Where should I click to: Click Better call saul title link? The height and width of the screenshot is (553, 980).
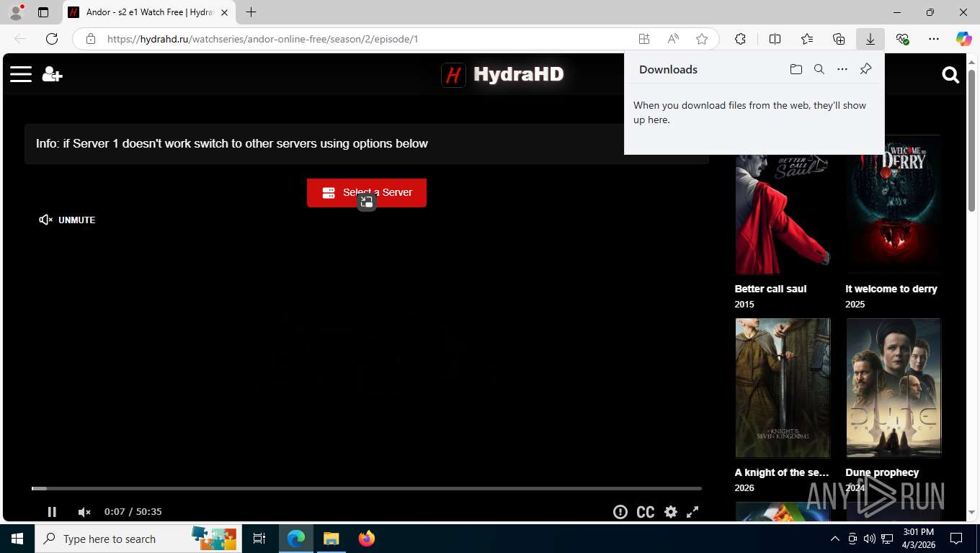click(x=770, y=289)
